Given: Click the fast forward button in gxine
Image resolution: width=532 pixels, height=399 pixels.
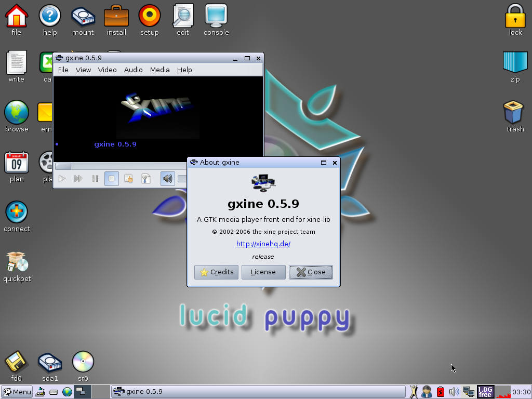Looking at the screenshot, I should pyautogui.click(x=78, y=179).
